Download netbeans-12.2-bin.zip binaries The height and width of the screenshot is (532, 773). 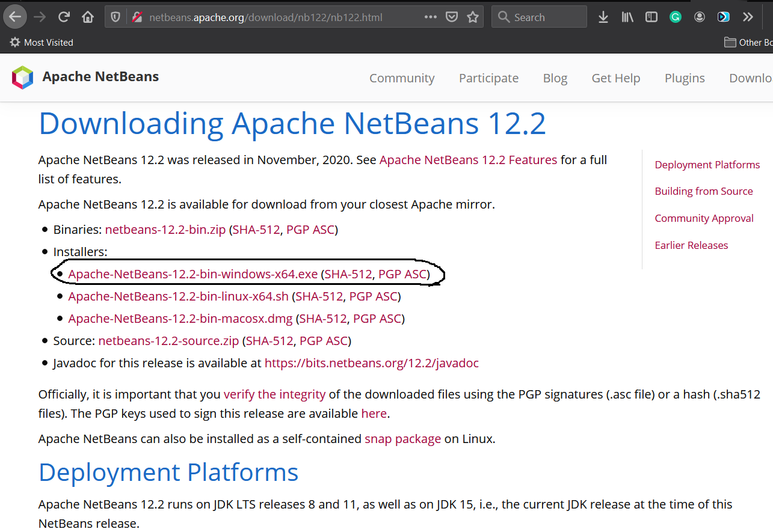[165, 230]
